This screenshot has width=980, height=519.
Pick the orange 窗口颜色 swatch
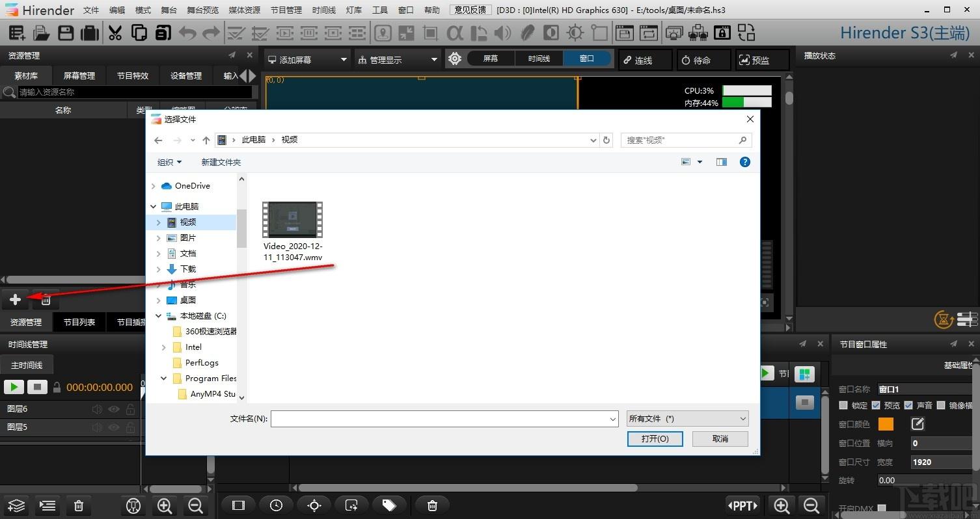[x=886, y=424]
